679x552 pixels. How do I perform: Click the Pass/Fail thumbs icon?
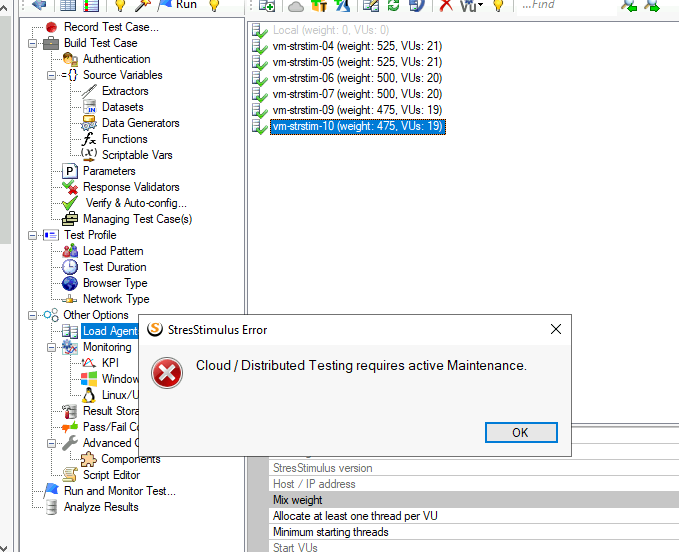pyautogui.click(x=70, y=427)
